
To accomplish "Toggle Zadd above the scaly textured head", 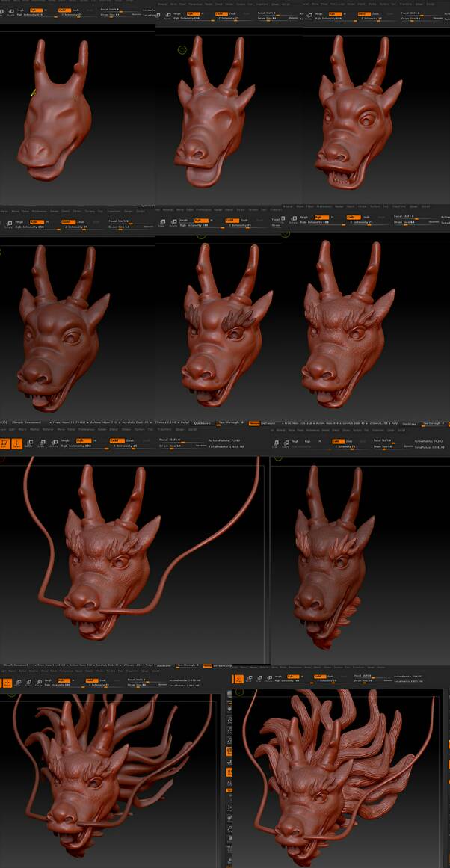I will (354, 217).
